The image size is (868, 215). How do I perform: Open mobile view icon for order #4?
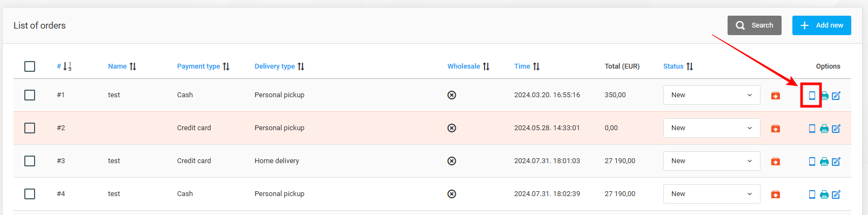coord(812,194)
